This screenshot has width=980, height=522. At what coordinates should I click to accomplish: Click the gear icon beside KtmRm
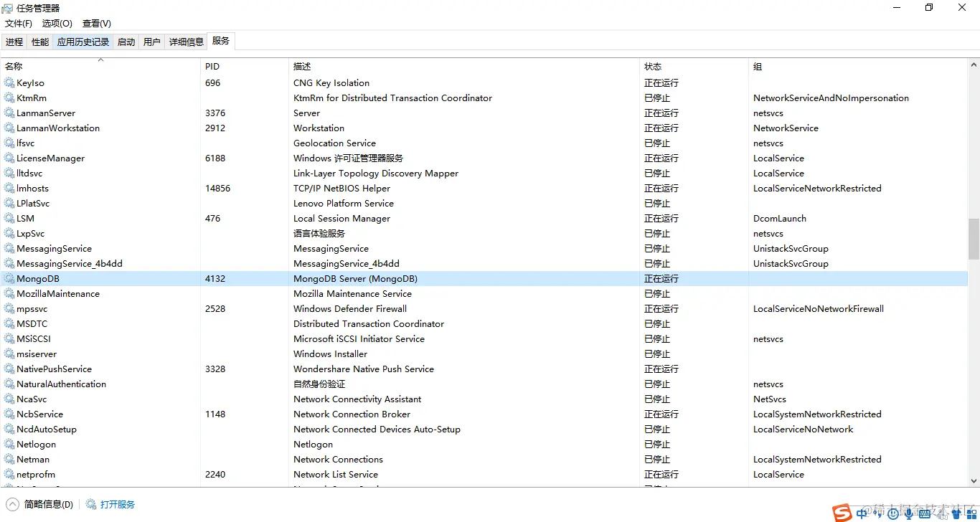pos(9,98)
